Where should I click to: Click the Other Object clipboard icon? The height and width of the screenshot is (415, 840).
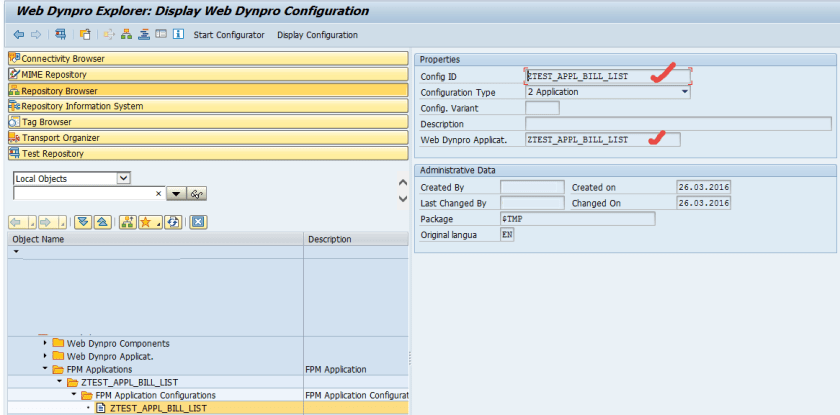(x=86, y=35)
